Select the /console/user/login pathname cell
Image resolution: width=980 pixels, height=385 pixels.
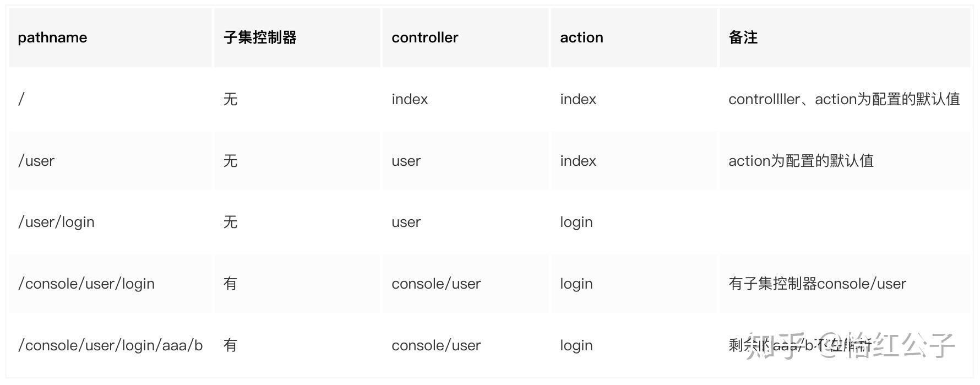tap(86, 284)
